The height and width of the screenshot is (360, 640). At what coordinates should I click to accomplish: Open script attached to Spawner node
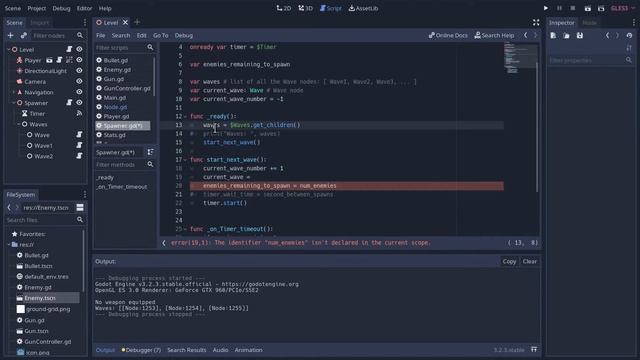[69, 102]
